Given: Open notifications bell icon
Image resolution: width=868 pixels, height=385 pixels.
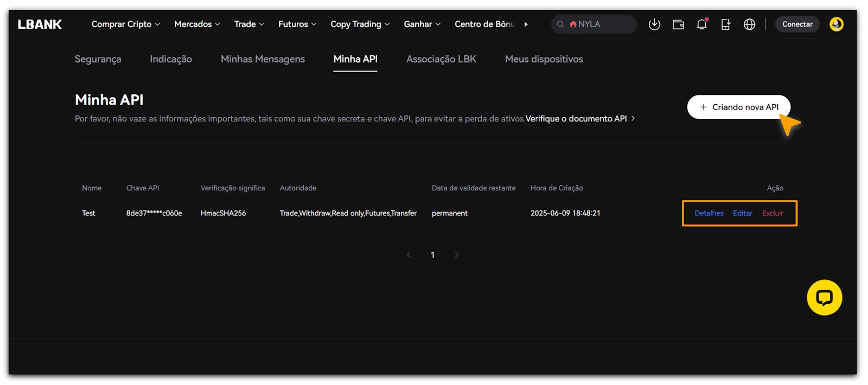Looking at the screenshot, I should [701, 24].
